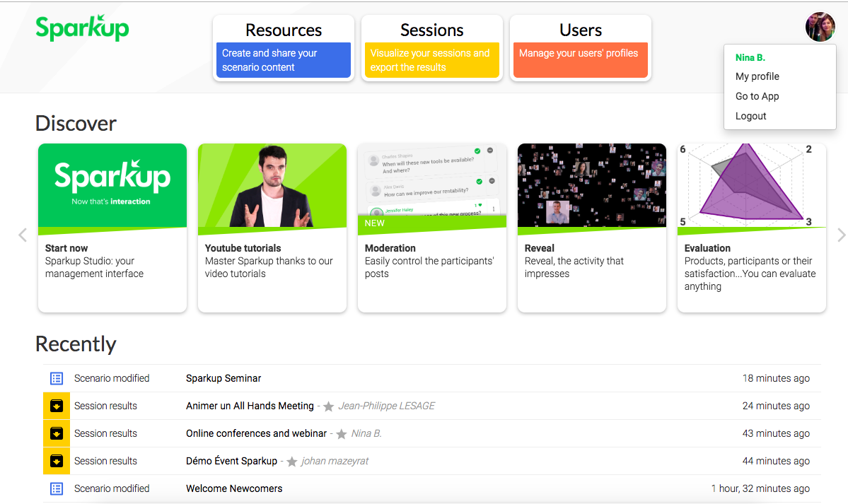
Task: Open Démo Évent Sparkup session results
Action: pyautogui.click(x=231, y=462)
